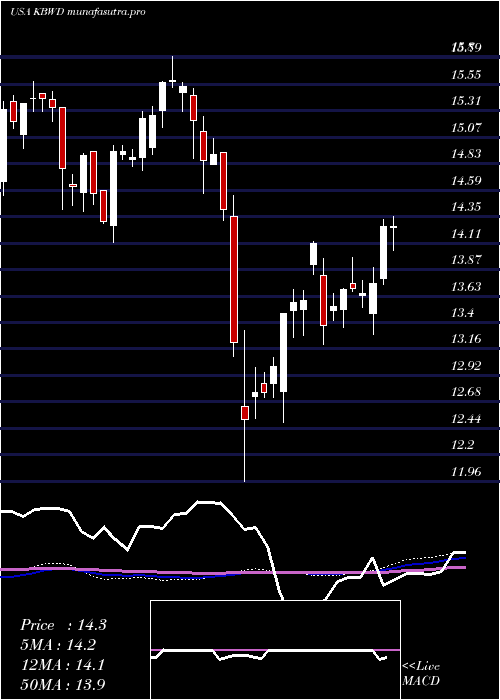Screen dimensions: 500x700
Task: Select the 15.07 price level label
Action: 466,127
